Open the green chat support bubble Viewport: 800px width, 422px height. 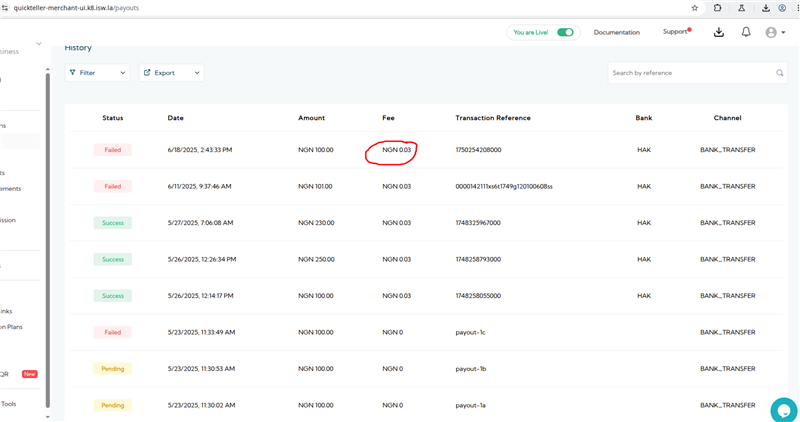tap(783, 409)
